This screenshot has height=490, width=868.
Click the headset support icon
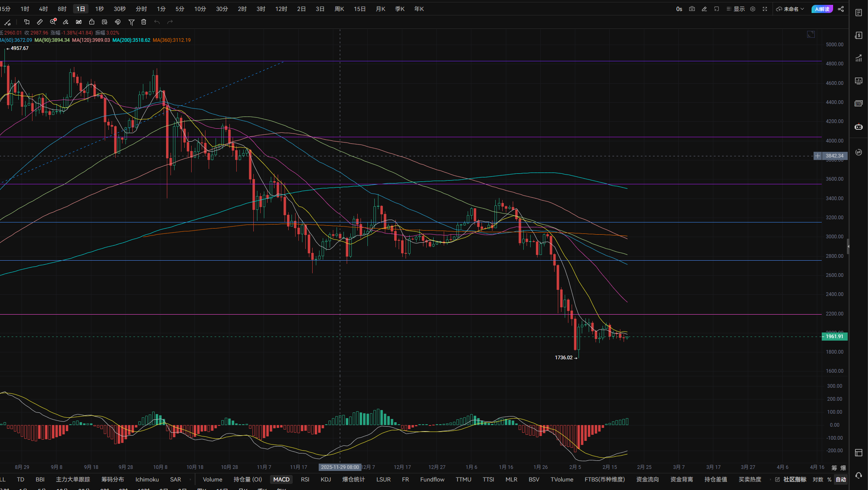(x=858, y=475)
